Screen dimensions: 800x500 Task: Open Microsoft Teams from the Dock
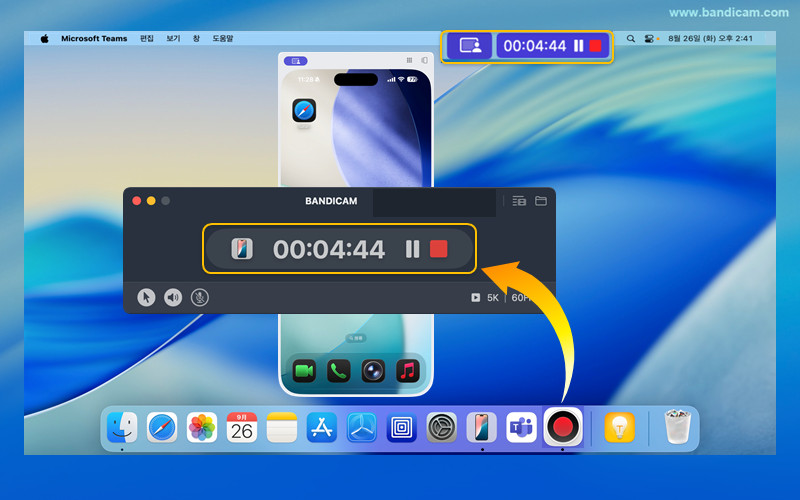522,428
